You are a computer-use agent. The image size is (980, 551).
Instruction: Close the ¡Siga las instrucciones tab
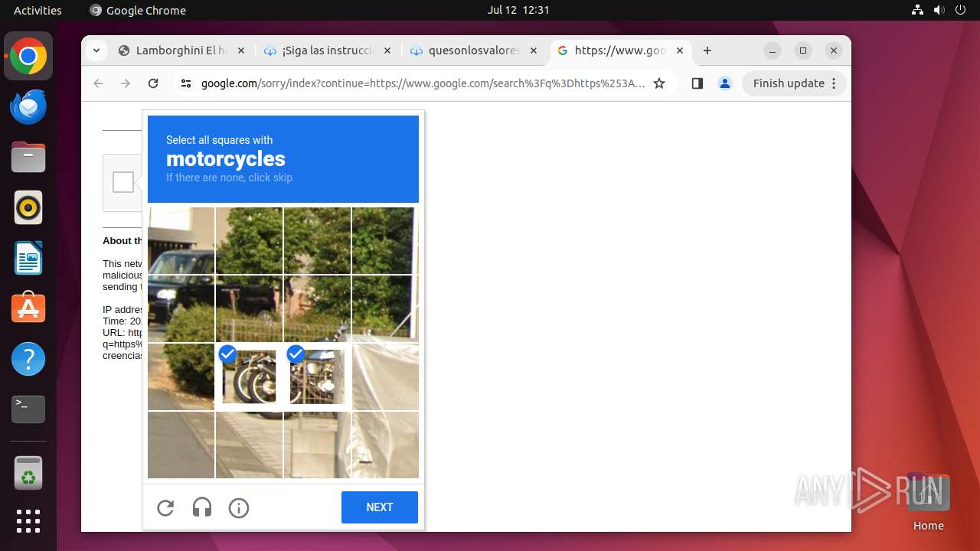pyautogui.click(x=387, y=51)
